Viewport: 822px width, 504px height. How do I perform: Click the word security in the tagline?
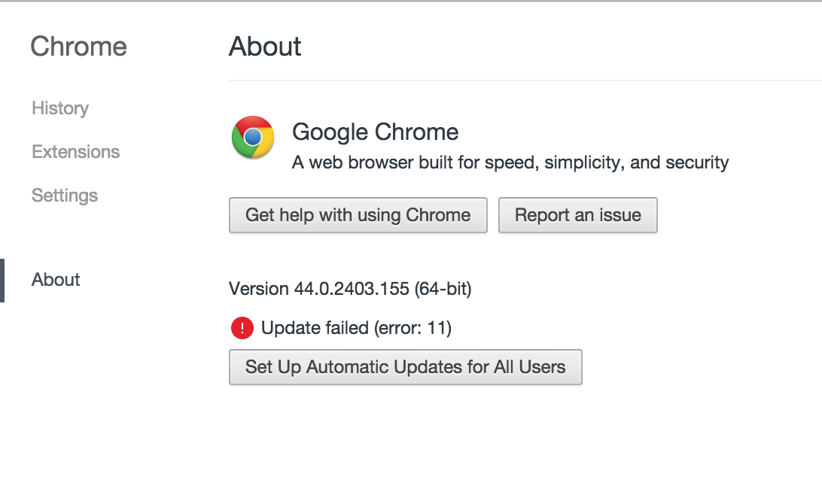pos(697,162)
